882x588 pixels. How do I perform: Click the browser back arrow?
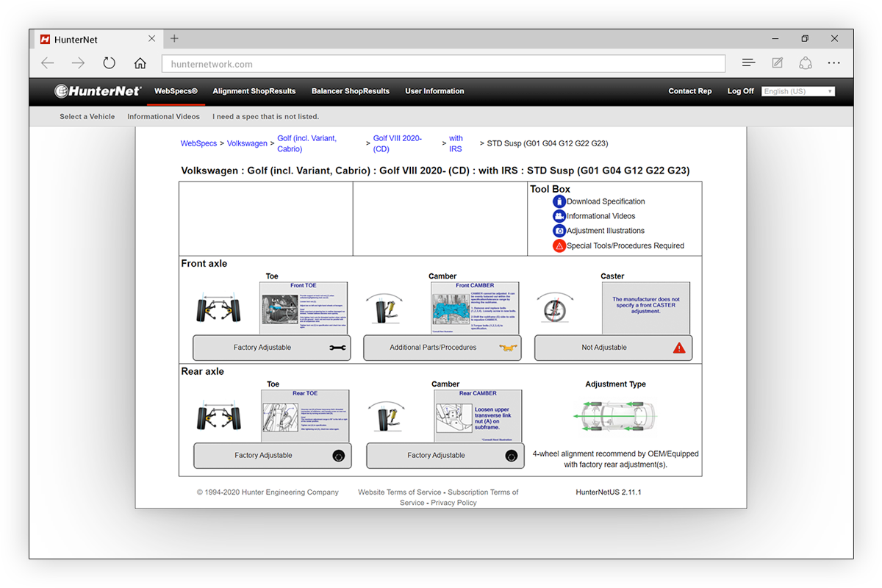(48, 63)
